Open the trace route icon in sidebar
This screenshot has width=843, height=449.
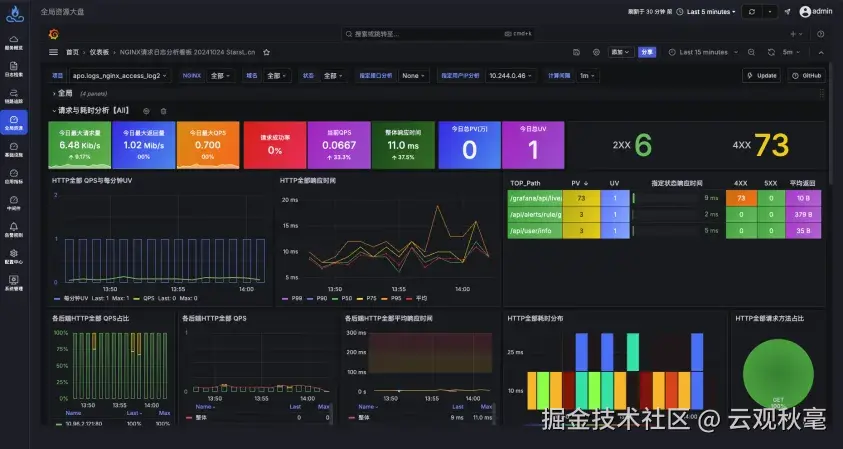click(x=14, y=96)
